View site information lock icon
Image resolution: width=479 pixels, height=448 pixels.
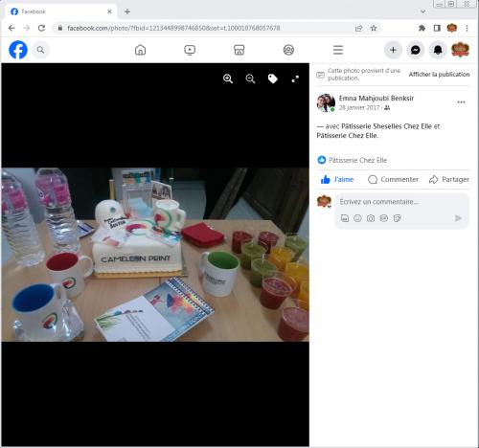(x=59, y=28)
